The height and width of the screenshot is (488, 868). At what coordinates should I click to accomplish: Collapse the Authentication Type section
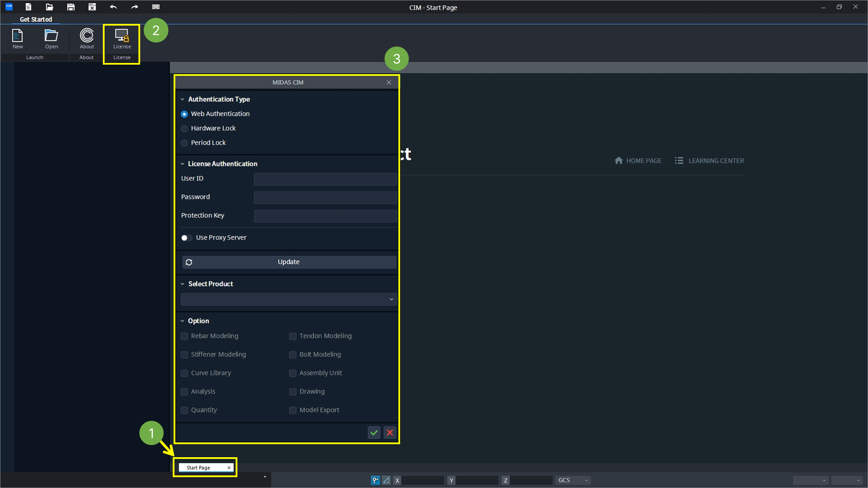point(183,99)
